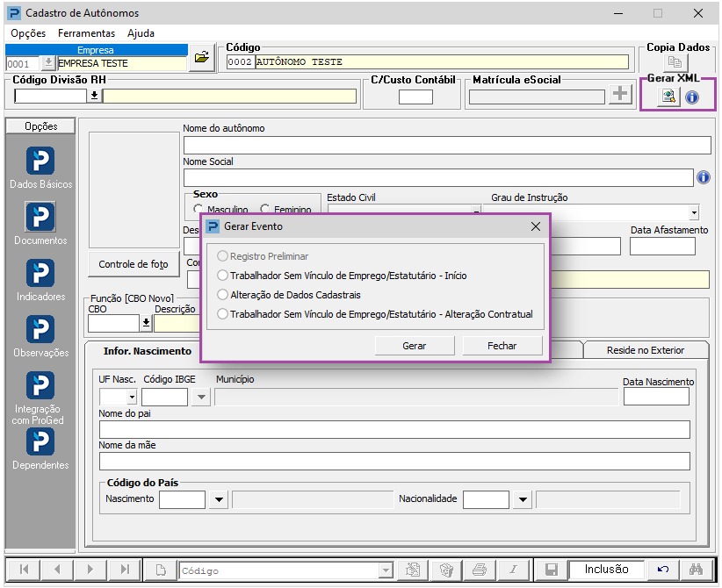The width and height of the screenshot is (722, 588).
Task: Open the Código IBGE dropdown arrow
Action: [x=201, y=397]
